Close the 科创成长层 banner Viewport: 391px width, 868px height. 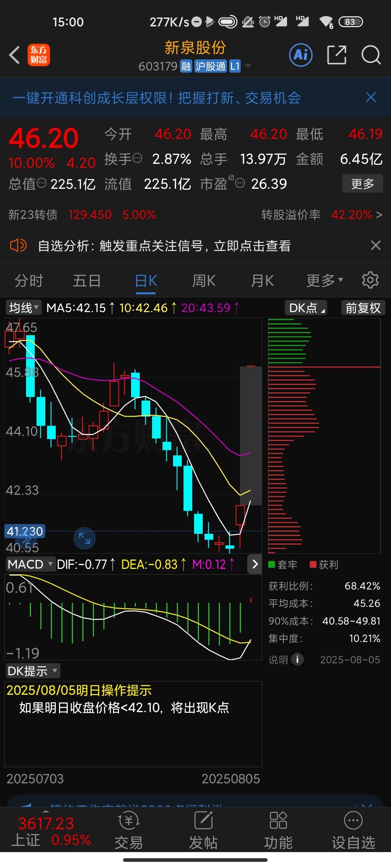click(371, 97)
